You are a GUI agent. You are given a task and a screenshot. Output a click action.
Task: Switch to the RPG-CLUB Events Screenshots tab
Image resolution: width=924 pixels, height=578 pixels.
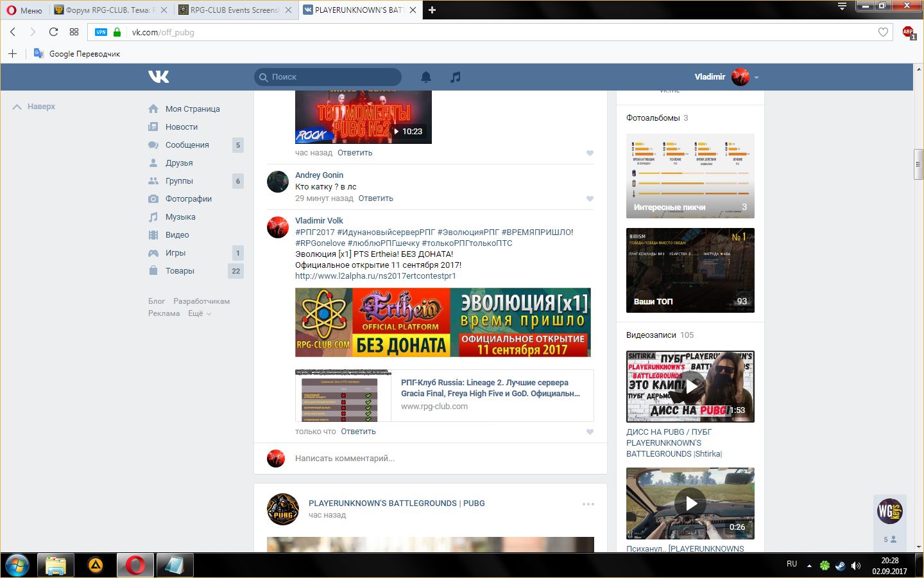pyautogui.click(x=235, y=10)
